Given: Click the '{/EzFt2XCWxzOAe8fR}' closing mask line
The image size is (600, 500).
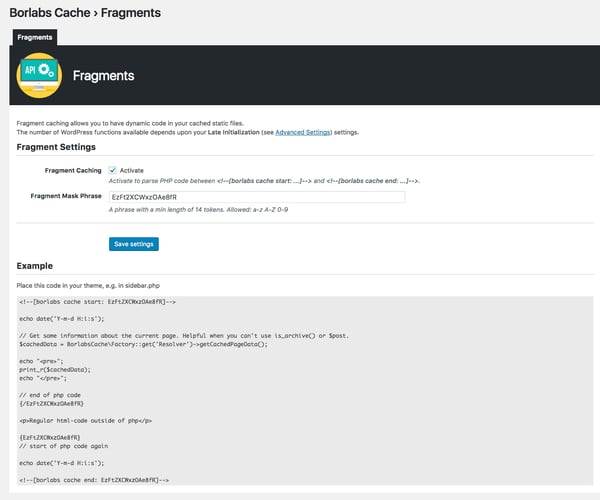Looking at the screenshot, I should (x=51, y=404).
